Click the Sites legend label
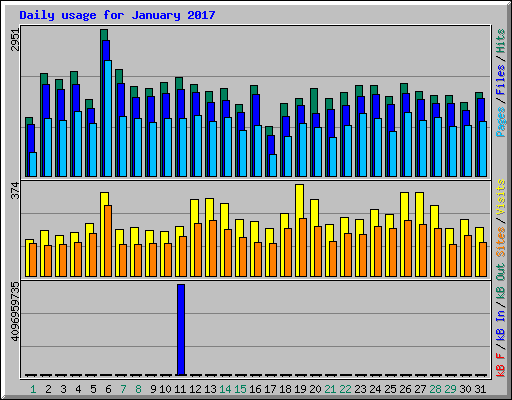This screenshot has height=400, width=512. tap(500, 242)
